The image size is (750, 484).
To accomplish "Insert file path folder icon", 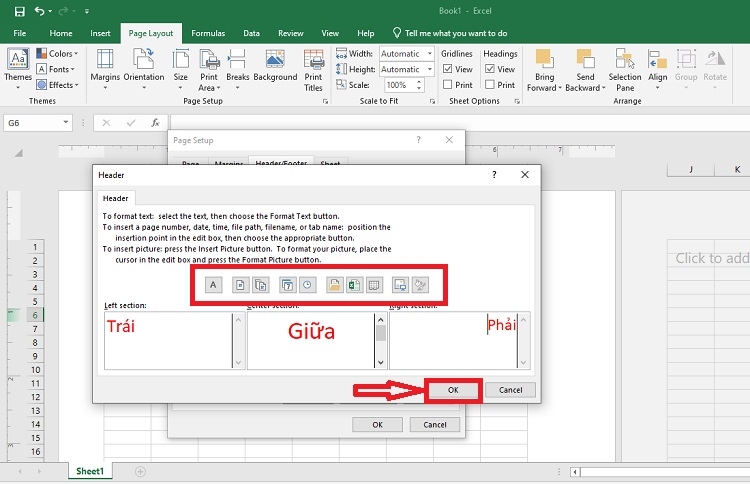I will pyautogui.click(x=334, y=285).
